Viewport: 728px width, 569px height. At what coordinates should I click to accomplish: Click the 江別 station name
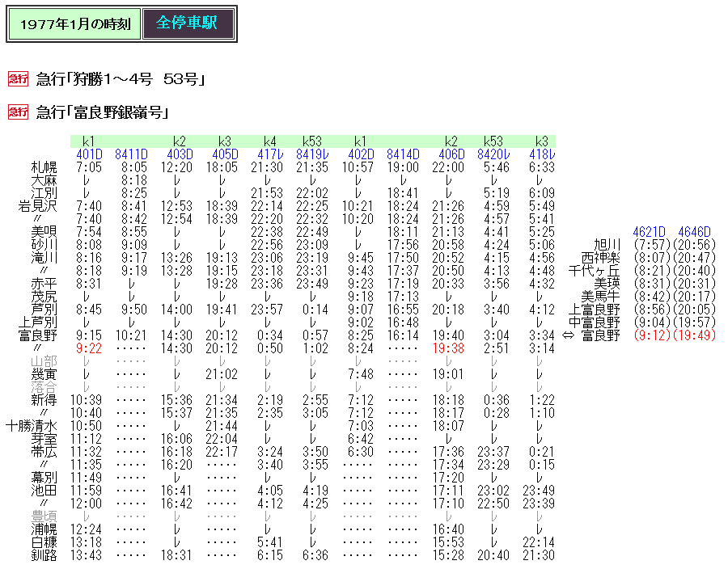[44, 193]
